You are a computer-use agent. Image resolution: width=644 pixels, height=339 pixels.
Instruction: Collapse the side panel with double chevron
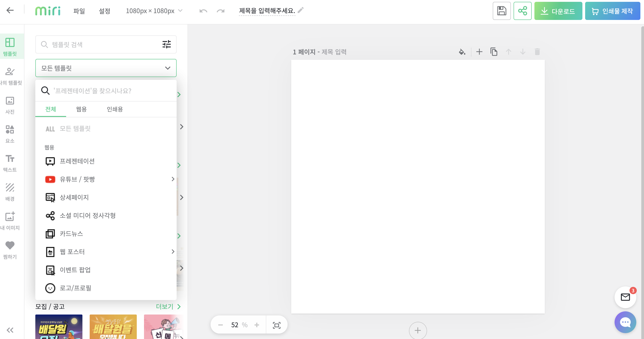pyautogui.click(x=10, y=330)
